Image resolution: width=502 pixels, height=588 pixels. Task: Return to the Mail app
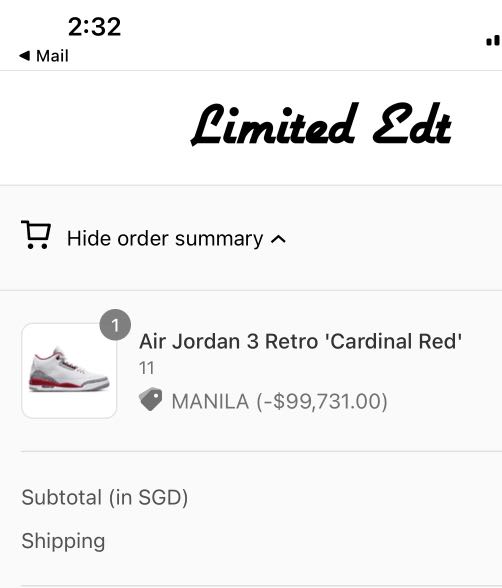click(44, 56)
